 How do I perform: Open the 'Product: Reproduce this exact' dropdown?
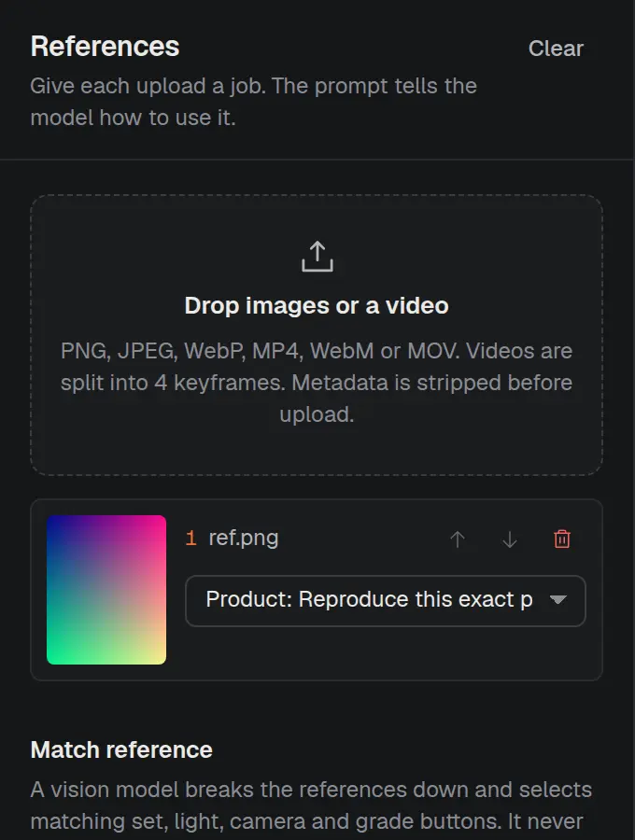point(386,600)
